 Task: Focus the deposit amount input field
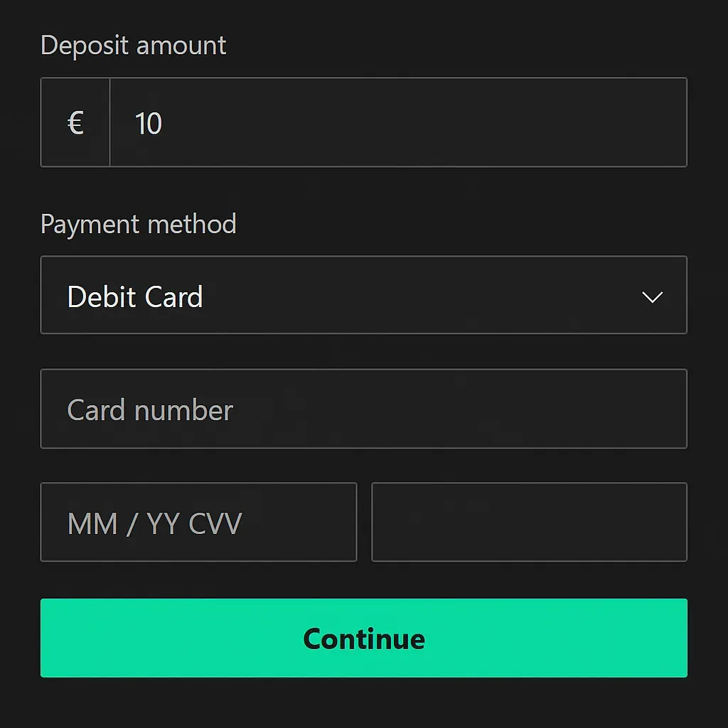coord(398,122)
